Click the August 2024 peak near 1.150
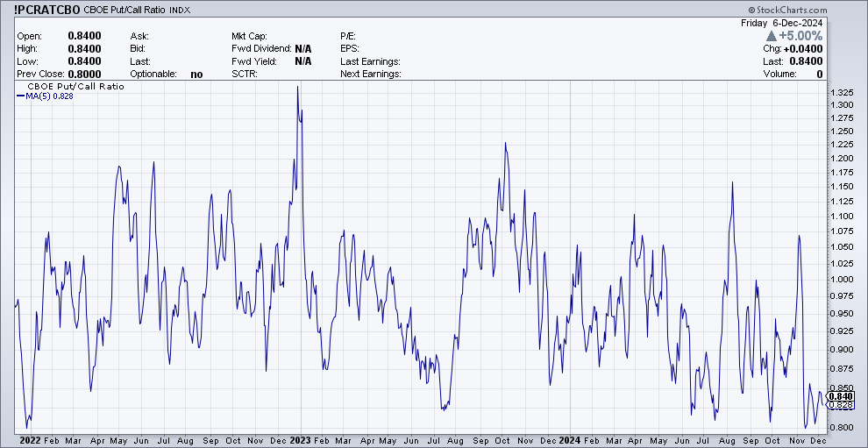This screenshot has height=448, width=868. (733, 182)
